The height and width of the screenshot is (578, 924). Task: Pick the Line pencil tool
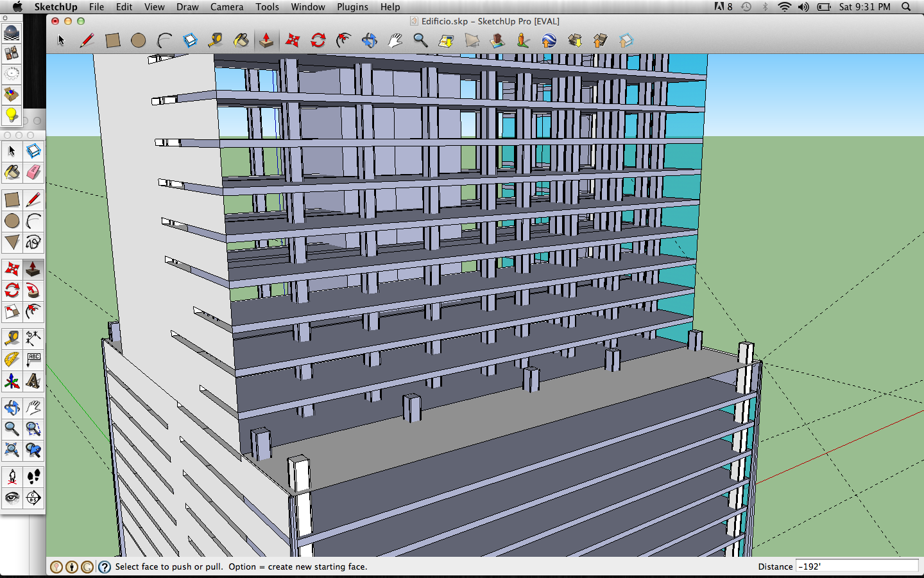pos(33,200)
